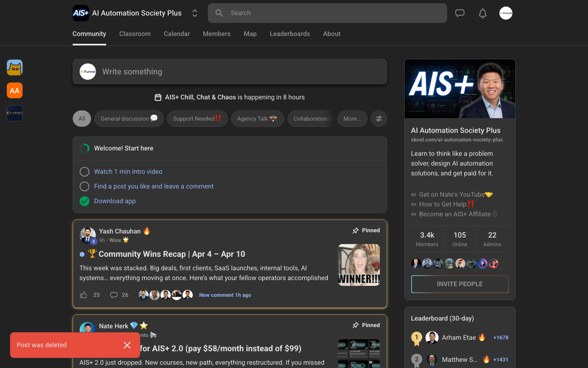
Task: Open the About tab
Action: coord(332,34)
